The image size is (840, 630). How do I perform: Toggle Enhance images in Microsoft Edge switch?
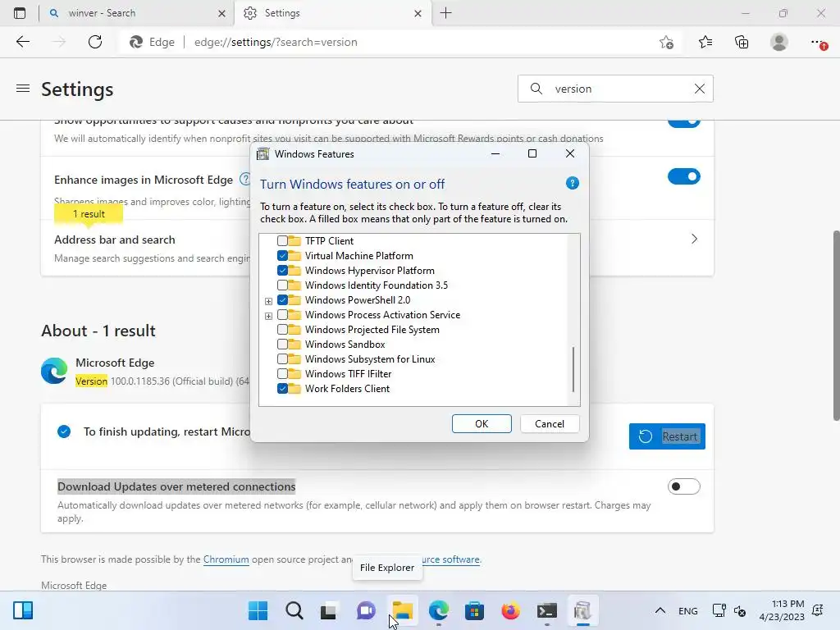[683, 176]
